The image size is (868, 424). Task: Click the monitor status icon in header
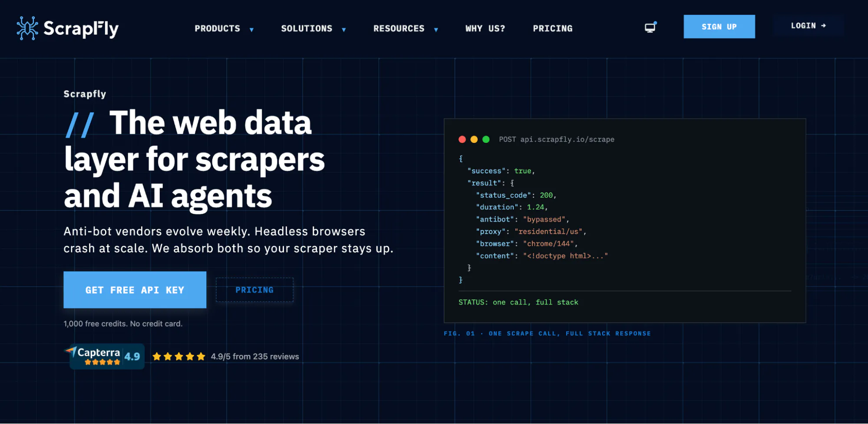pos(650,27)
